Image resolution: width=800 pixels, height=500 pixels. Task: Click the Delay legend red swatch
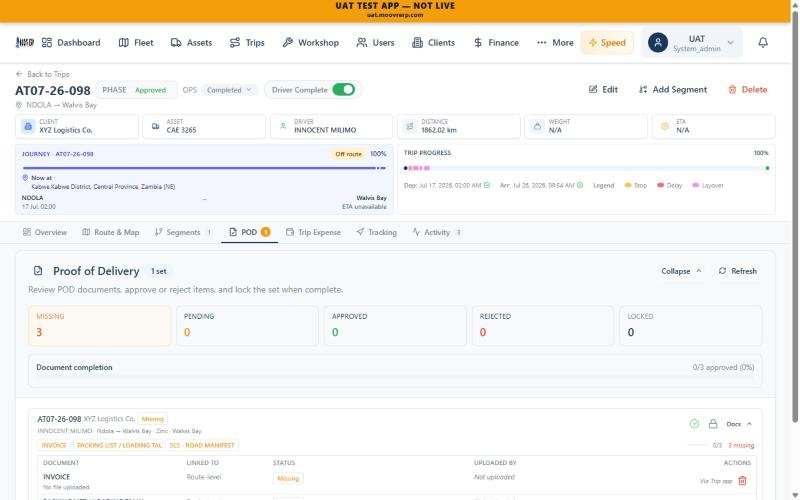pyautogui.click(x=660, y=185)
